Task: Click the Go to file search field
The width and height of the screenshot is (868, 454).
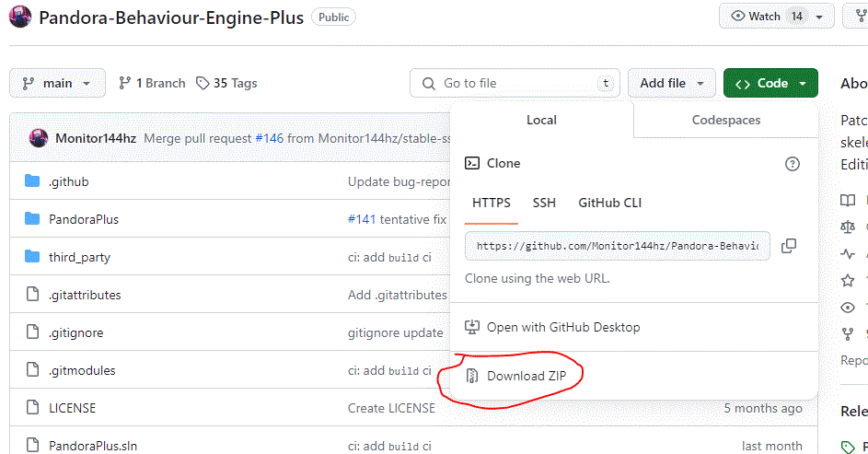Action: (514, 83)
